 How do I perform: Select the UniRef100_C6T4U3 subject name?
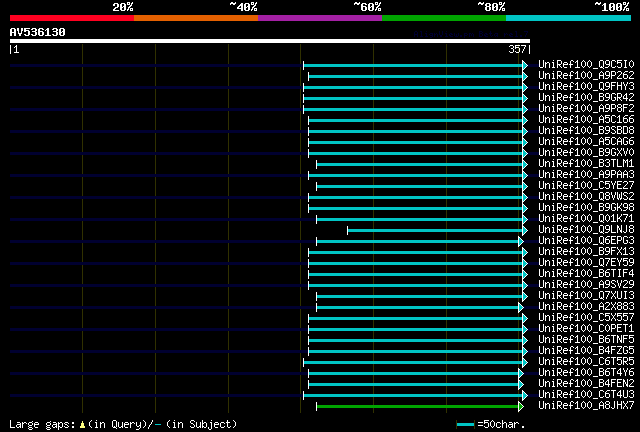[x=586, y=395]
